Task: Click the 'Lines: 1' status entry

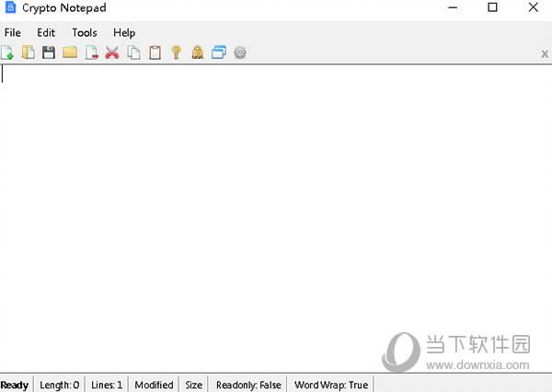Action: (x=107, y=385)
